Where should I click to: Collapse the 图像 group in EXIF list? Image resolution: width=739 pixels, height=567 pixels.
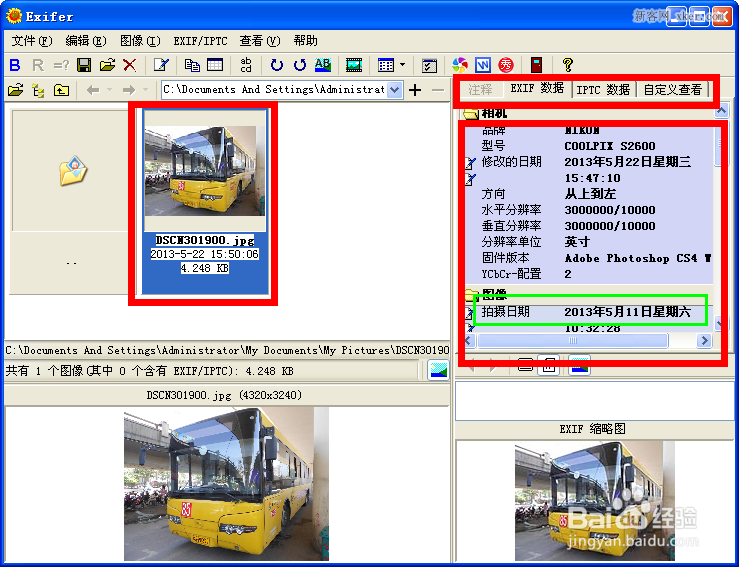point(472,295)
